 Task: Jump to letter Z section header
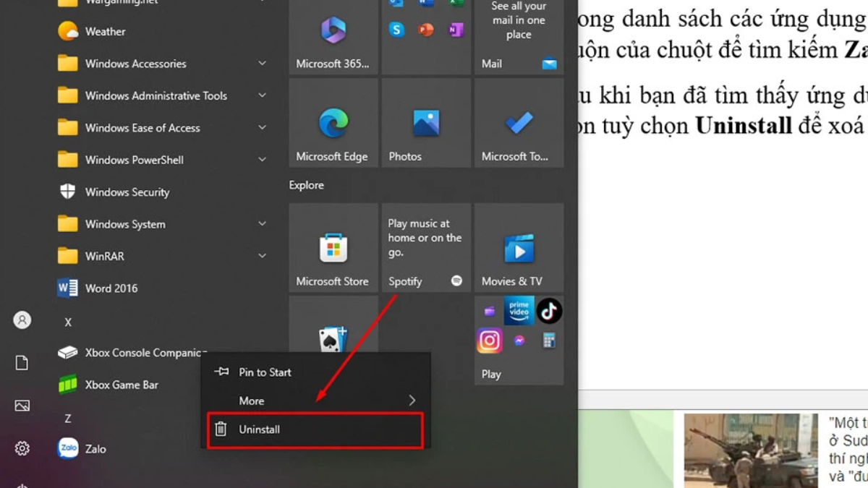point(68,419)
